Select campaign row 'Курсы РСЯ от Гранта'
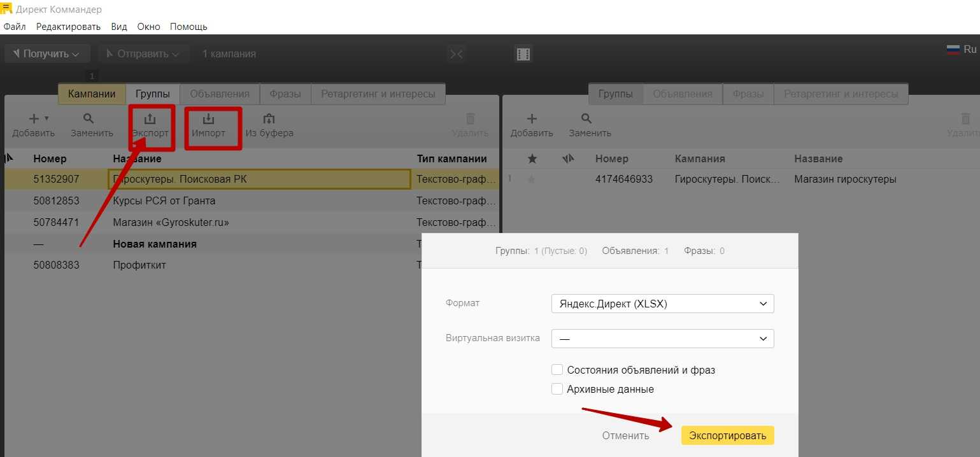 (164, 201)
